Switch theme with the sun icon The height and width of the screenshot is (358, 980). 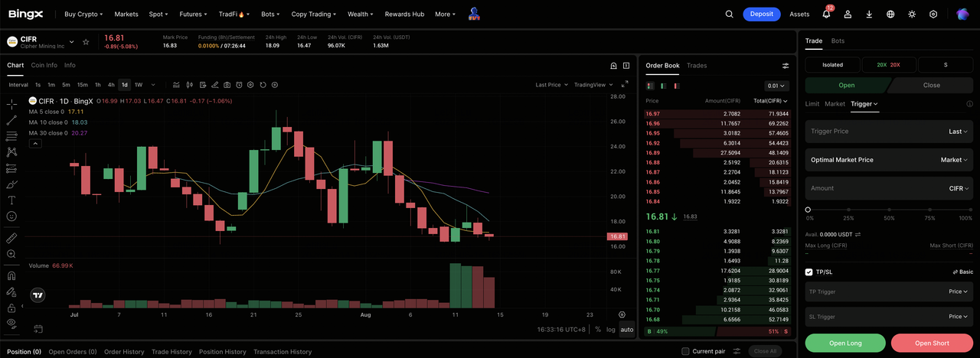point(912,14)
